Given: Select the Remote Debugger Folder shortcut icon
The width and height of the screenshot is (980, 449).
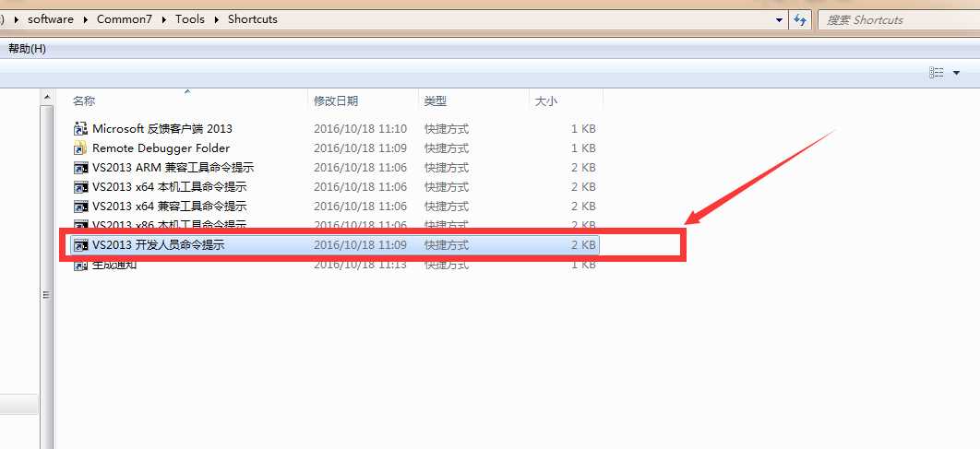Looking at the screenshot, I should [x=80, y=148].
